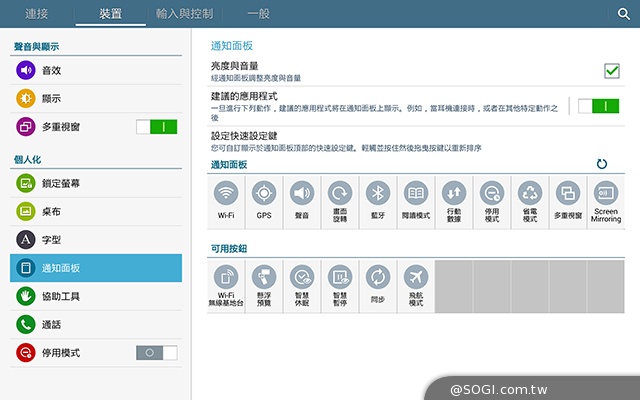Select the 畫面旋轉 screen rotation tile
The height and width of the screenshot is (400, 640).
point(340,200)
